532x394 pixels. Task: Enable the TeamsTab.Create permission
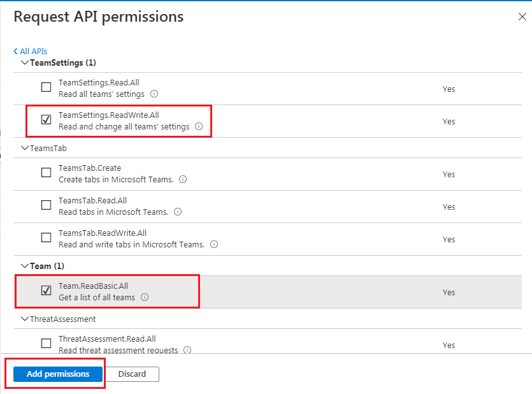coord(46,172)
